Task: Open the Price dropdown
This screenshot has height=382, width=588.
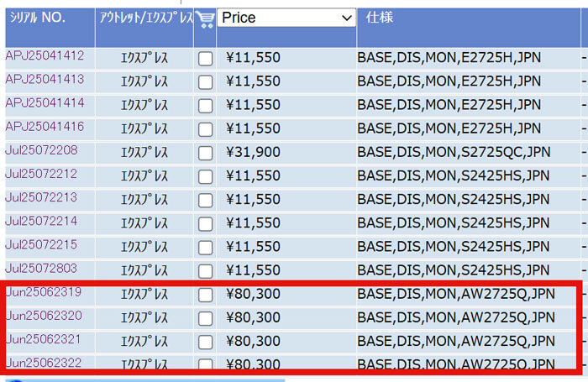Action: [x=286, y=18]
